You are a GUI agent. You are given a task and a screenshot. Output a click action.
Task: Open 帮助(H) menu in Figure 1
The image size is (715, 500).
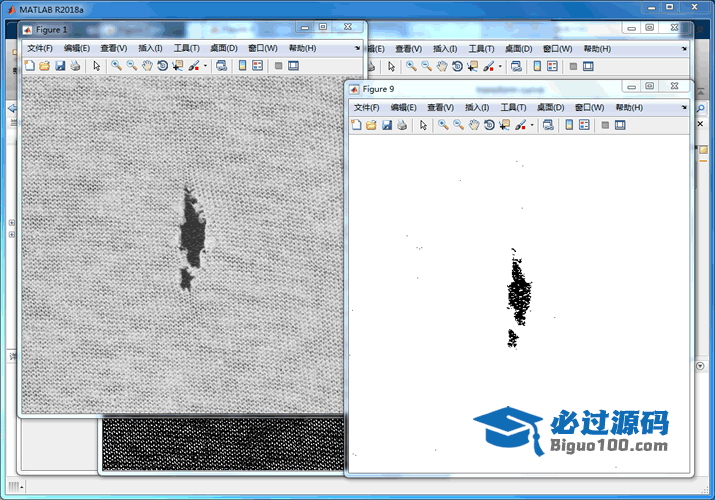(302, 48)
